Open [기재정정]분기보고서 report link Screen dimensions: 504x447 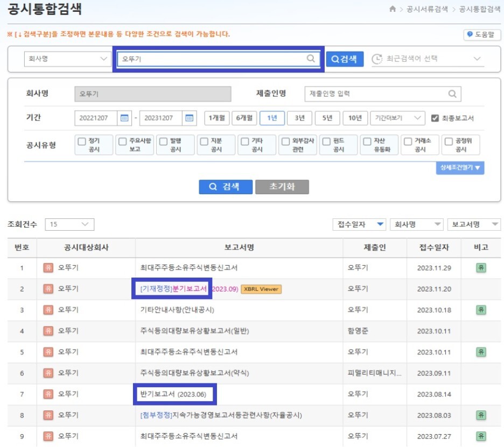click(173, 289)
